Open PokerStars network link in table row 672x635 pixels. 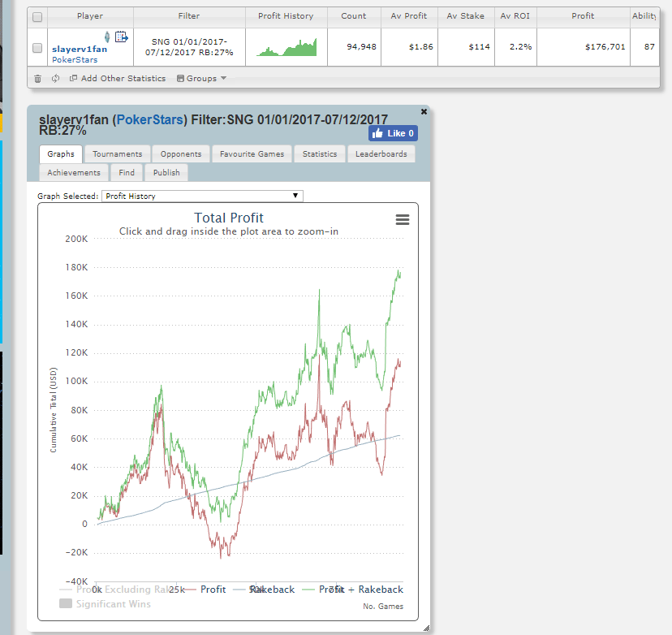click(x=75, y=59)
